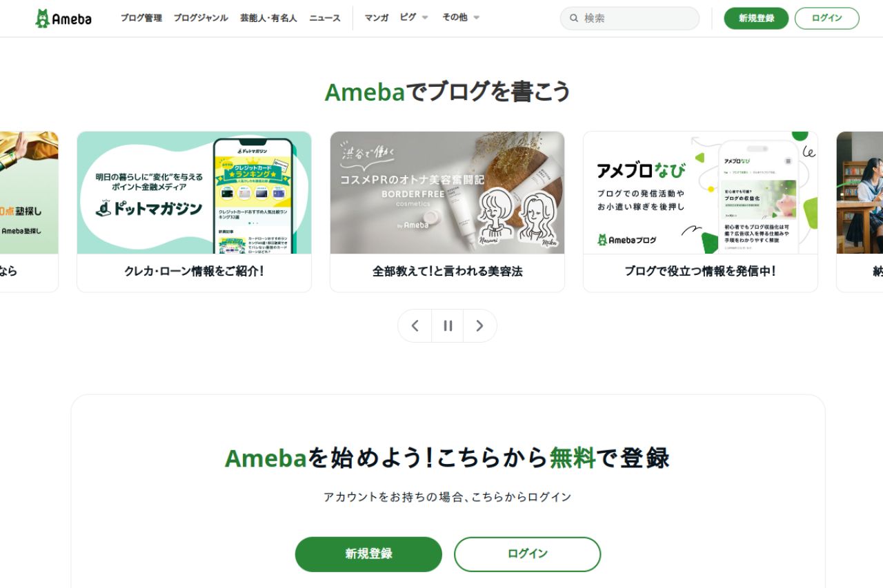The height and width of the screenshot is (588, 883).
Task: Click header ログイン outlined button
Action: 827,19
